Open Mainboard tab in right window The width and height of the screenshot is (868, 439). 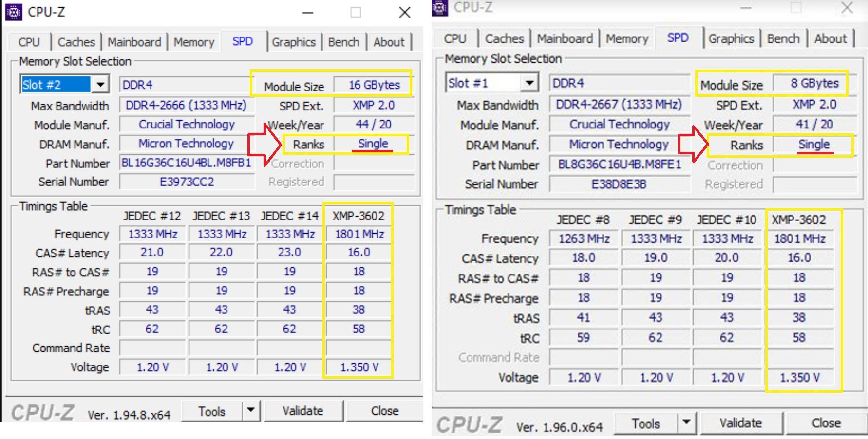click(x=565, y=38)
